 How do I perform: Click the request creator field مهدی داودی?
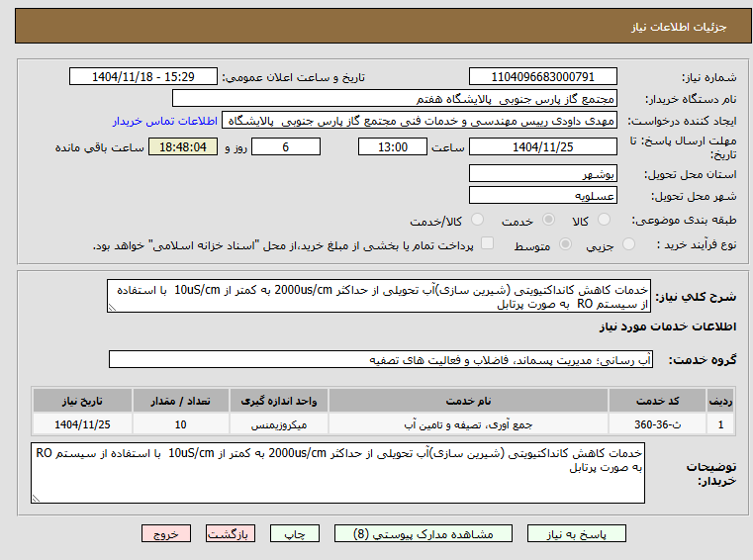coord(420,121)
